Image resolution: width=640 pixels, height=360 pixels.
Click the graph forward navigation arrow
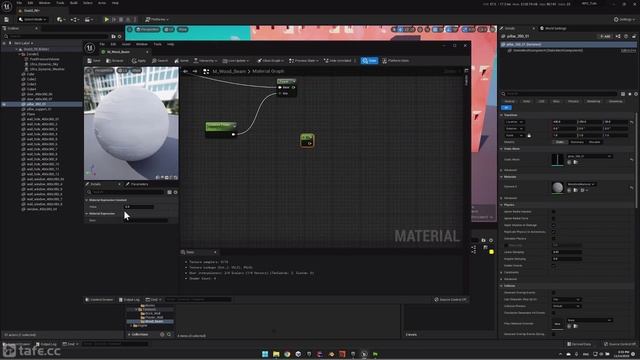[195, 71]
